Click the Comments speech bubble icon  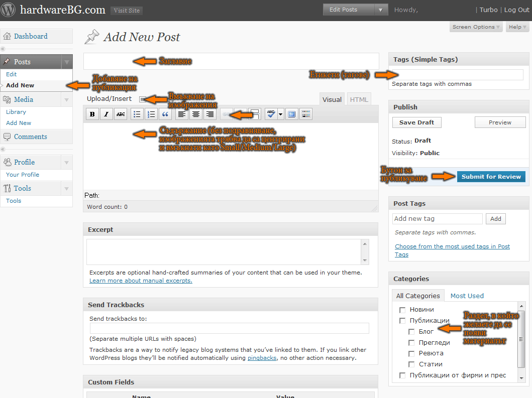[x=7, y=137]
